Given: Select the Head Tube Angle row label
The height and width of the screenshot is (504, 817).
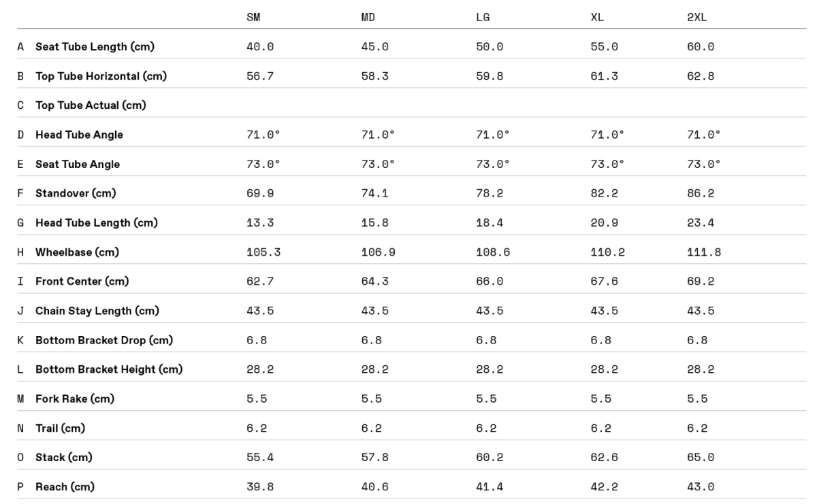Looking at the screenshot, I should coord(79,135).
